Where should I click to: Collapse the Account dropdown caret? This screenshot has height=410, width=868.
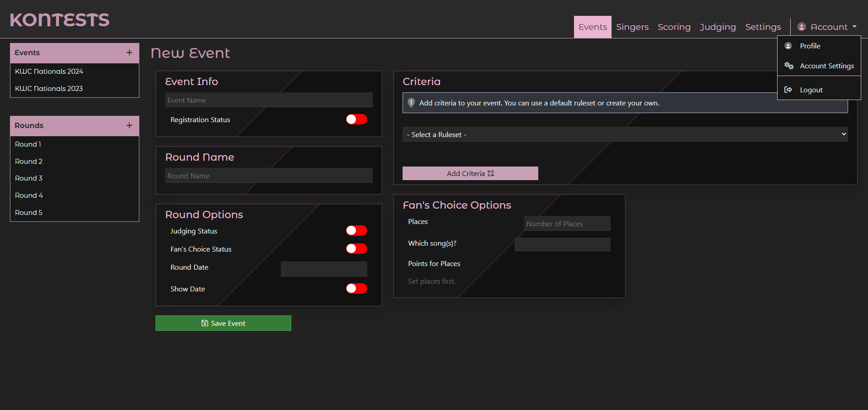pyautogui.click(x=854, y=27)
